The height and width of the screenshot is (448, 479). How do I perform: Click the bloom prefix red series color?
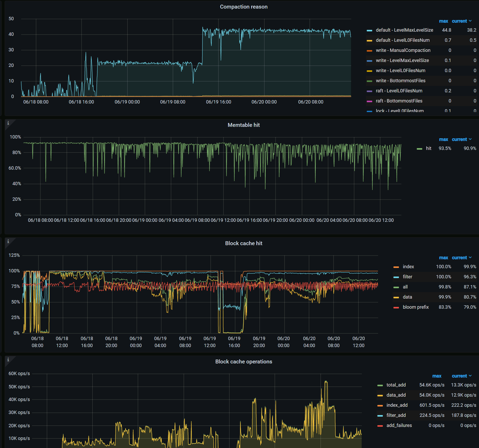coord(396,308)
